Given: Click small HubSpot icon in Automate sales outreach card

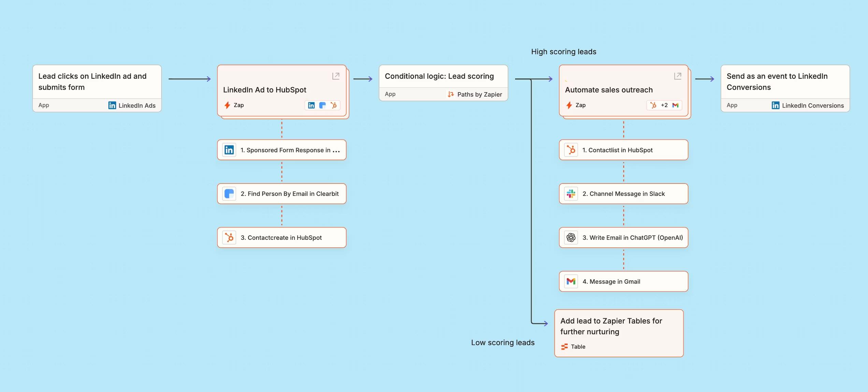Looking at the screenshot, I should click(653, 105).
